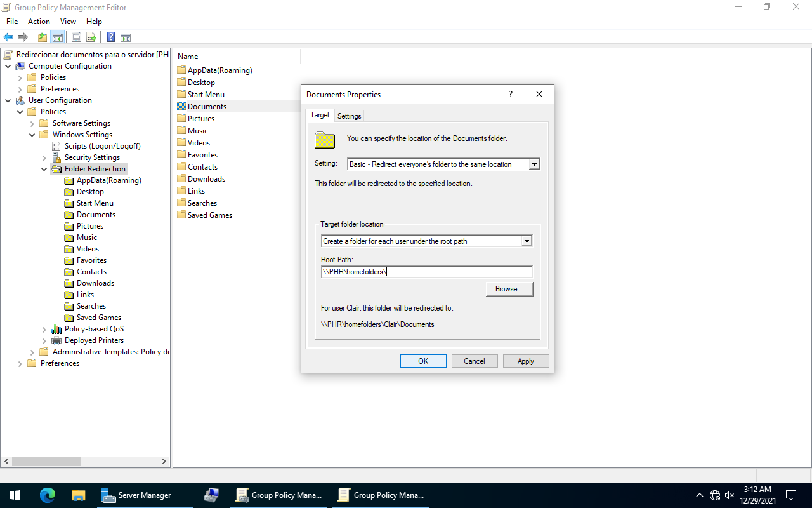The image size is (812, 508).
Task: Expand the Policy-based QoS node
Action: [44, 330]
